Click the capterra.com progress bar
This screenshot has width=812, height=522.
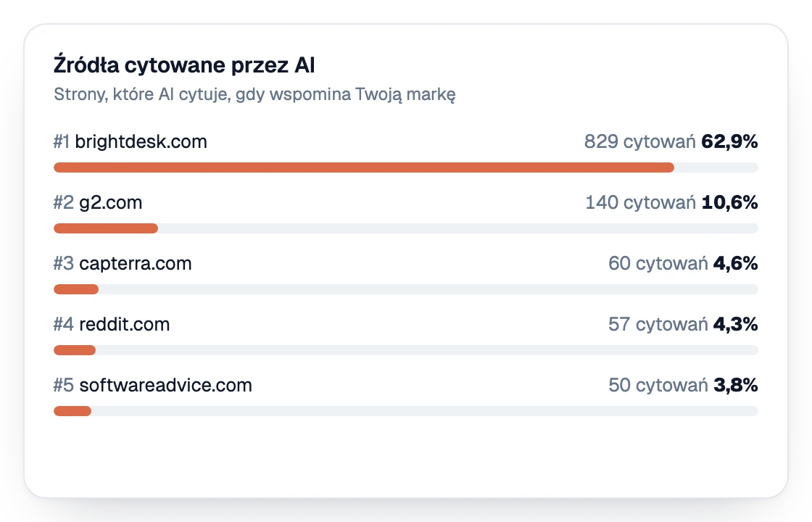click(405, 289)
